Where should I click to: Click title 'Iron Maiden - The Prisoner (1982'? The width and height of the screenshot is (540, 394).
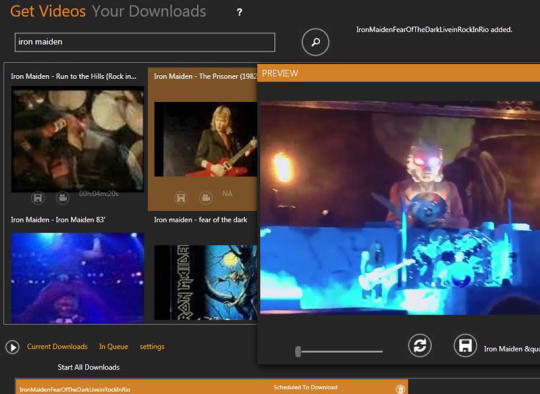click(x=205, y=76)
